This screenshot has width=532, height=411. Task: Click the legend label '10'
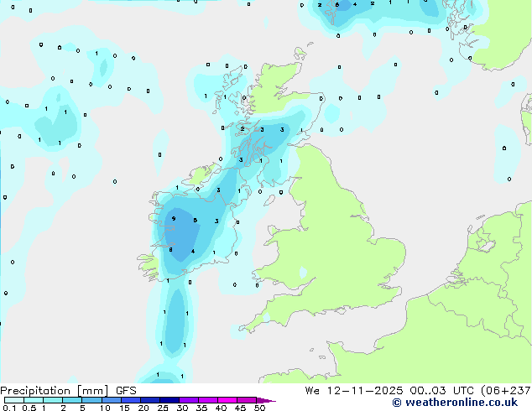105,408
